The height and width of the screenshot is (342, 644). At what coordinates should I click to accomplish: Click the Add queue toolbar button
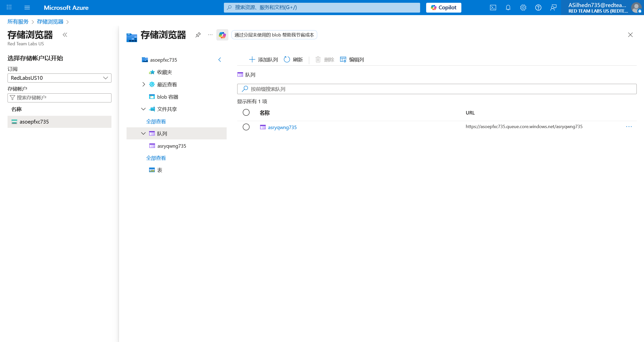pyautogui.click(x=263, y=60)
